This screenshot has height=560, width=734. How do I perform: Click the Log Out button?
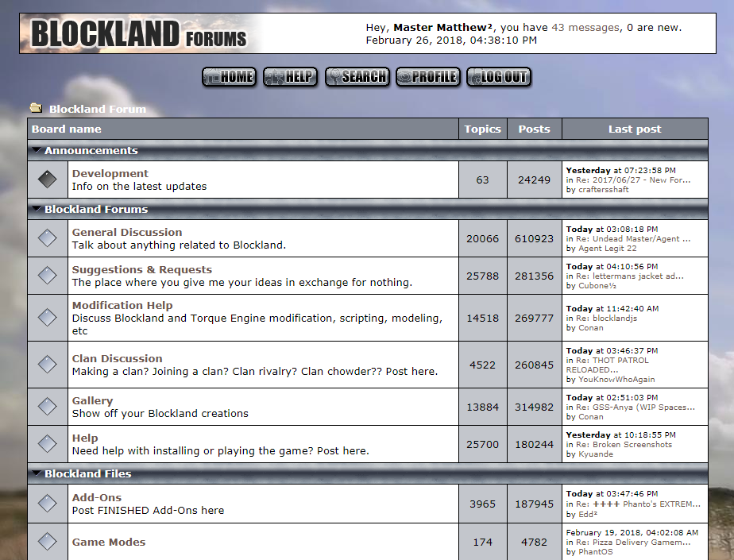click(x=499, y=77)
